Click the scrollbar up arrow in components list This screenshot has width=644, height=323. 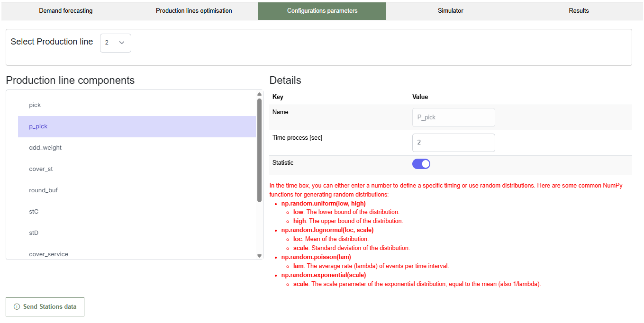pos(259,93)
